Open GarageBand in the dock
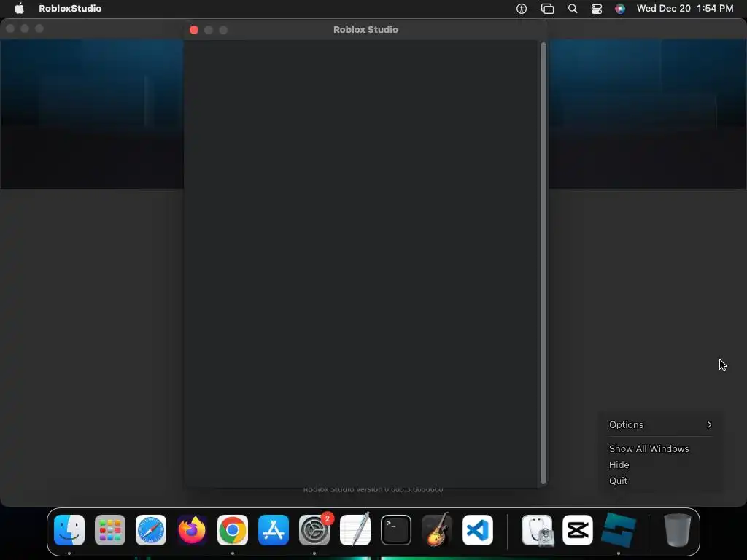This screenshot has height=560, width=747. click(x=437, y=530)
